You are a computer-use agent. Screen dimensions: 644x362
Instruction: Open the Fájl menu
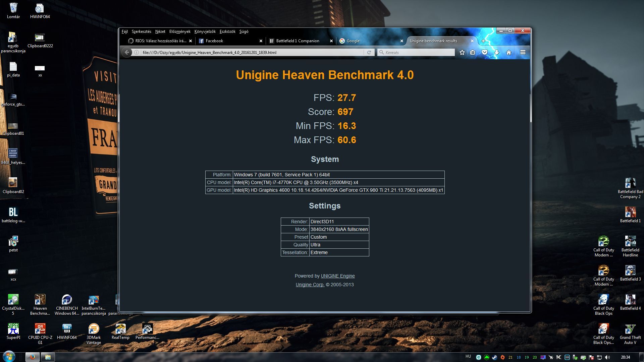click(x=125, y=32)
